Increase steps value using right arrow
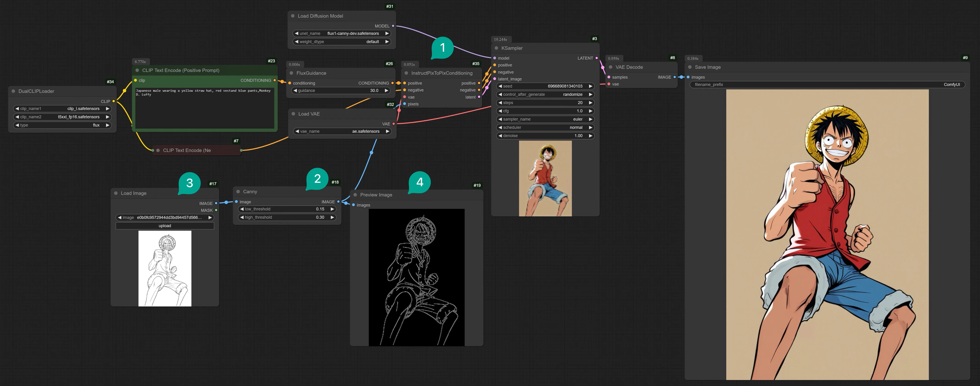The height and width of the screenshot is (386, 980). point(590,103)
